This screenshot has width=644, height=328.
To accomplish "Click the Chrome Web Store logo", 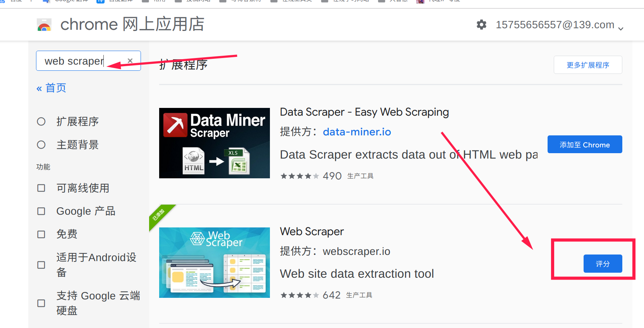I will [44, 25].
